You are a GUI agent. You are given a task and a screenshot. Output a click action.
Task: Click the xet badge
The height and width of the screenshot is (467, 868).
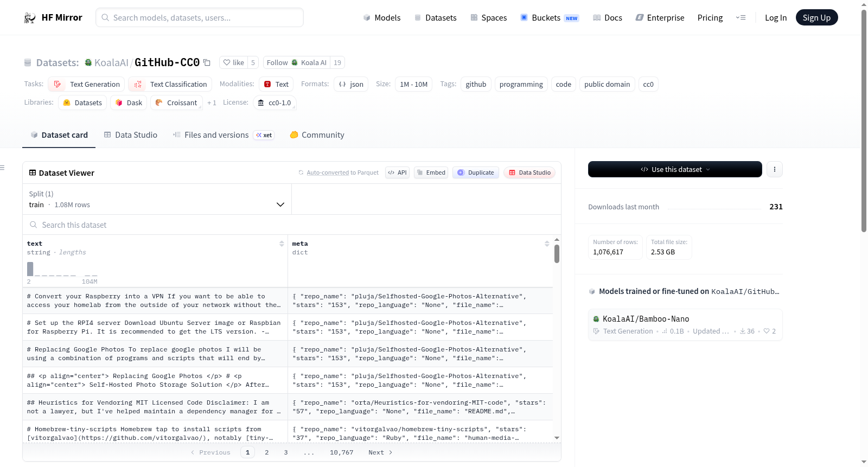pyautogui.click(x=264, y=135)
